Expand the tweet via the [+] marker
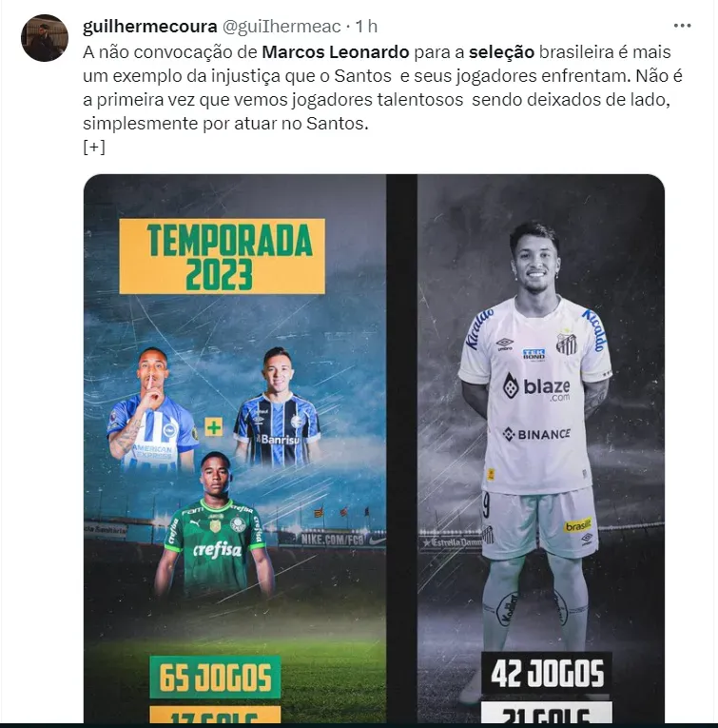This screenshot has height=728, width=718. click(94, 148)
